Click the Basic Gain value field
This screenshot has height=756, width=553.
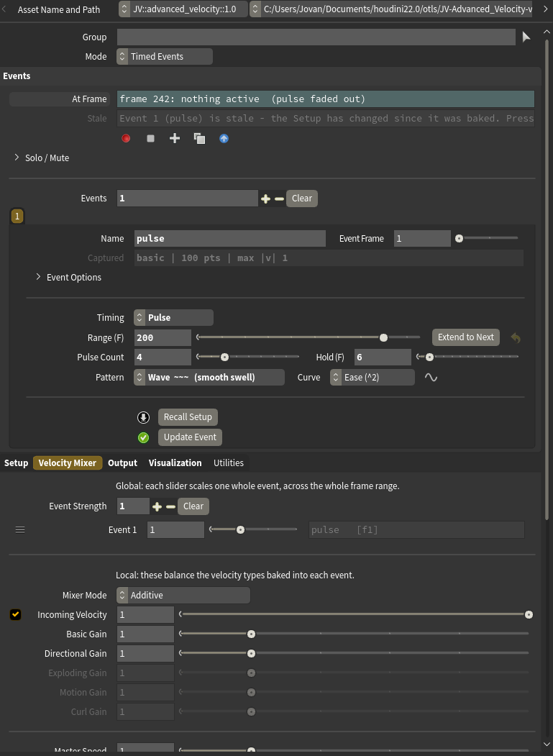click(x=145, y=634)
